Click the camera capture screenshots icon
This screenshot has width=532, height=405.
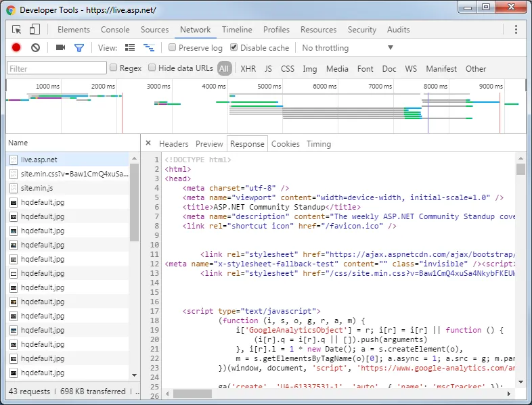point(60,48)
